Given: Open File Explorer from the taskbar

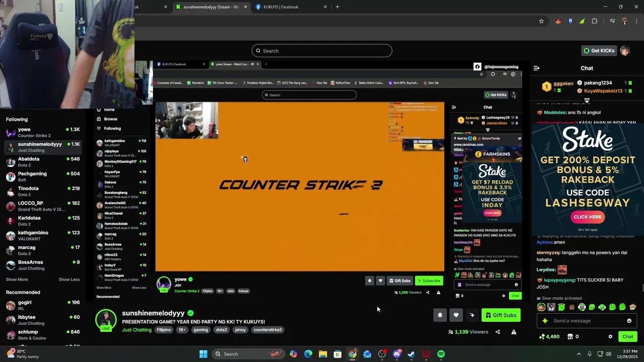Looking at the screenshot, I should click(323, 354).
